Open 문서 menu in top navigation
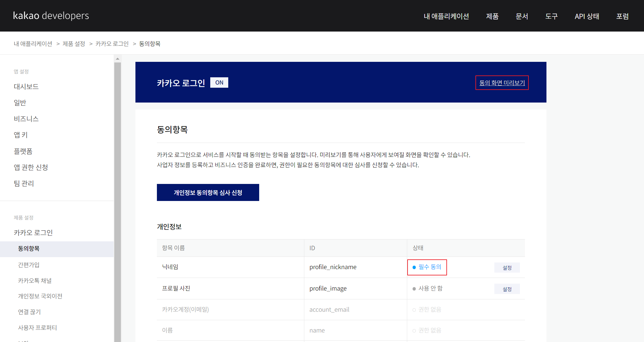This screenshot has height=342, width=644. point(522,16)
